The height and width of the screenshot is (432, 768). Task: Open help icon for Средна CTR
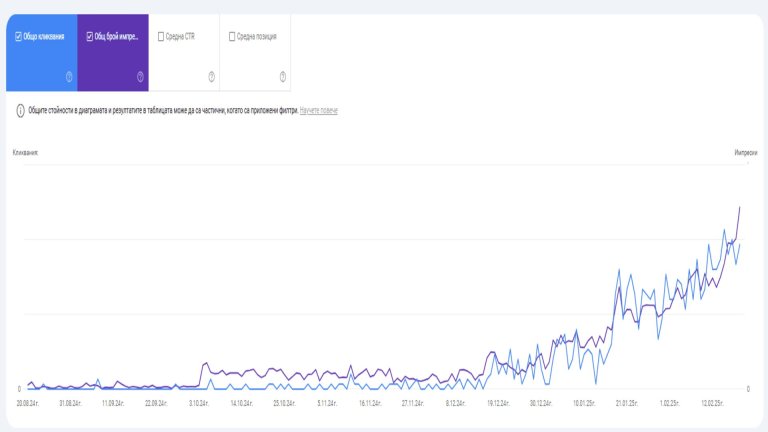coord(211,76)
